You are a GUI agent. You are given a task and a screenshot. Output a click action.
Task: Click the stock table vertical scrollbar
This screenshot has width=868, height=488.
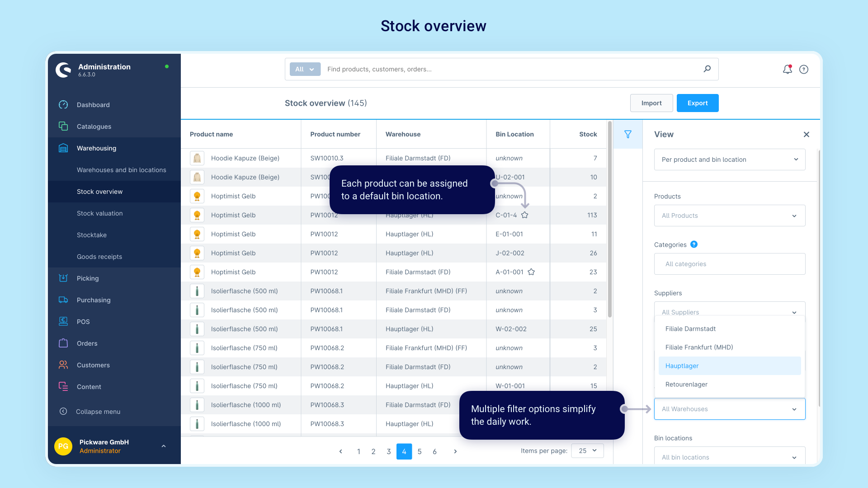pos(610,219)
